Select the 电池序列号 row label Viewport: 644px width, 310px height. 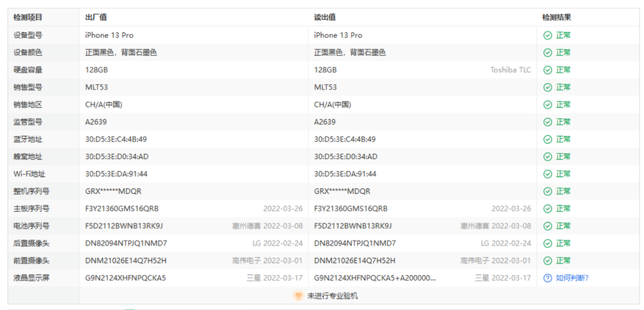[x=31, y=226]
